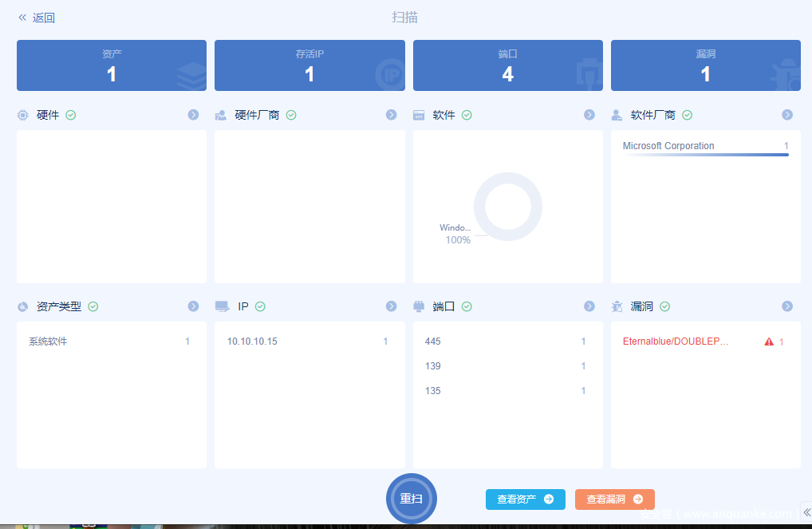Viewport: 812px width, 529px height.
Task: Expand the 软件厂商 panel arrow
Action: [x=787, y=115]
